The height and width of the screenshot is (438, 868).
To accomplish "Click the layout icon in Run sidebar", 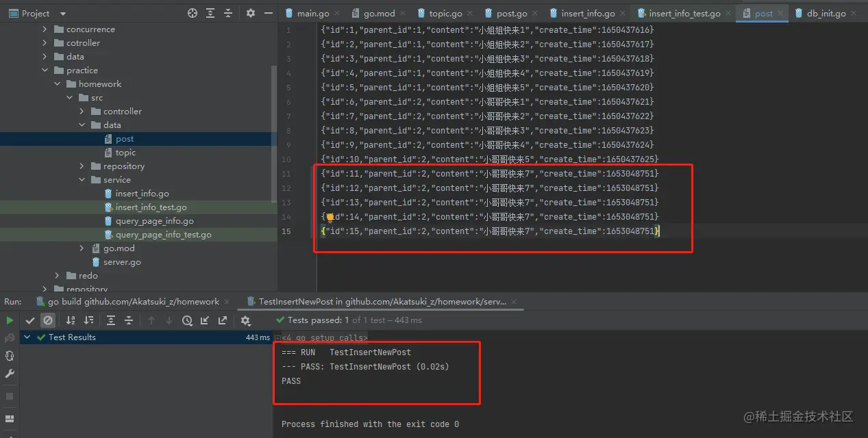I will tap(10, 418).
